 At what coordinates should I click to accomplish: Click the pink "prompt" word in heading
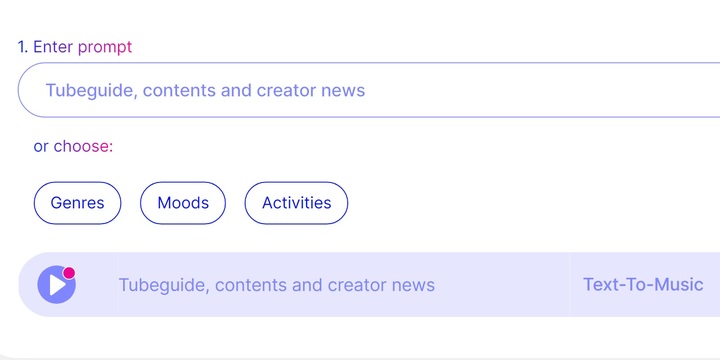[105, 47]
